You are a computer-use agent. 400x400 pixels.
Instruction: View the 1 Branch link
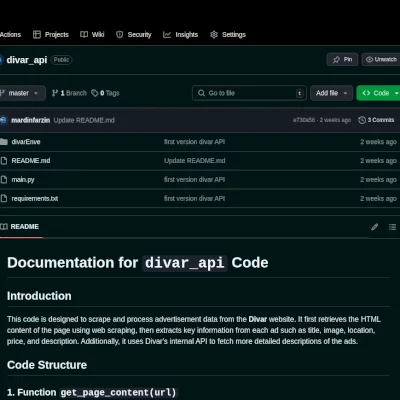[x=69, y=93]
